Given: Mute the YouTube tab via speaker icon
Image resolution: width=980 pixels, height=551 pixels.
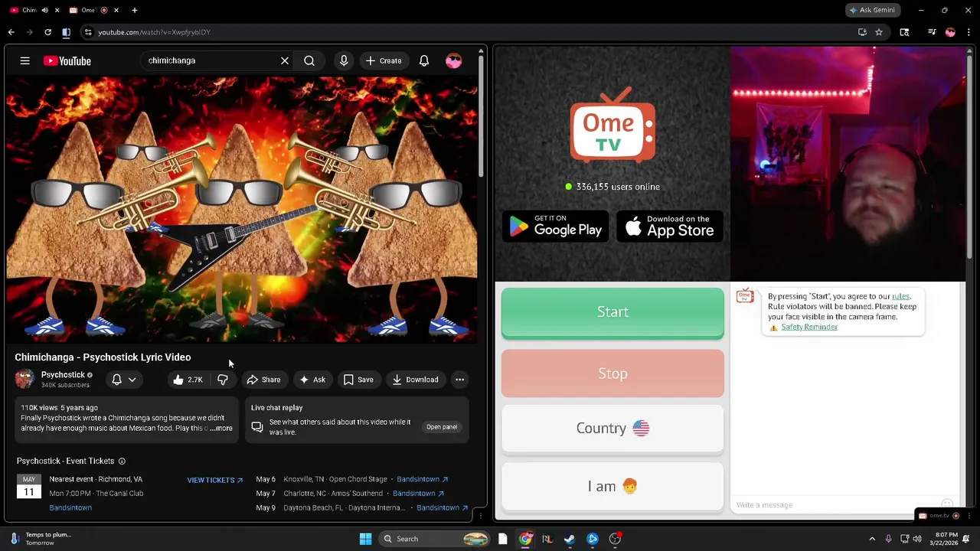Looking at the screenshot, I should pos(44,10).
